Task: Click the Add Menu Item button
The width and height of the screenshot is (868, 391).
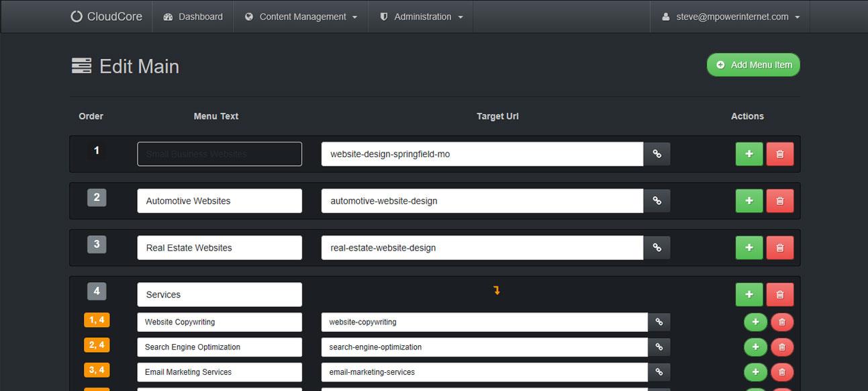Action: (753, 65)
